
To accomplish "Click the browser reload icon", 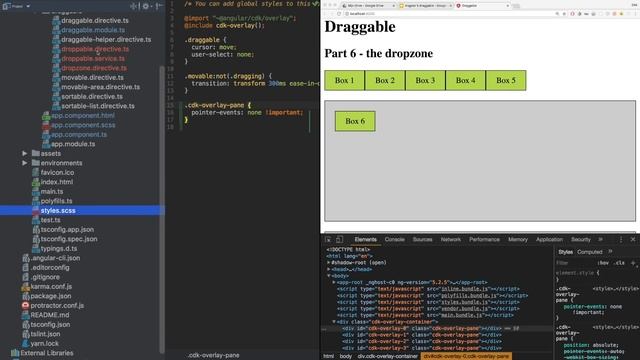I will pos(339,14).
